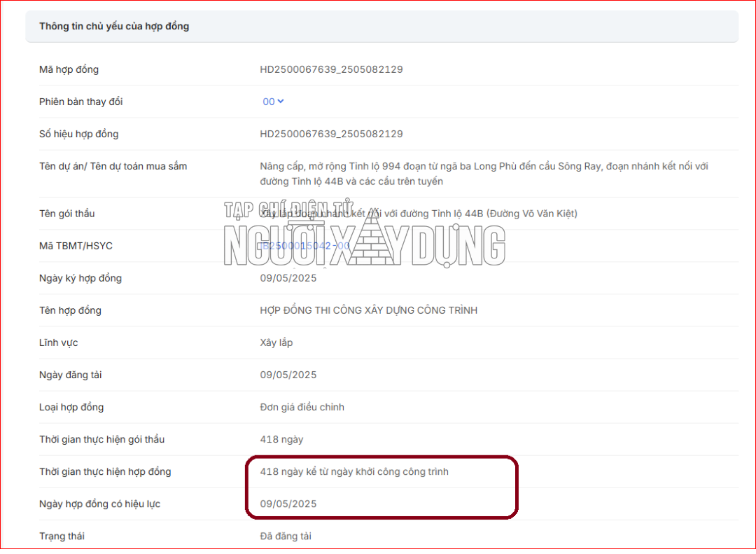Open the Mã TBMT/HSYC notice link
This screenshot has height=554, width=756.
304,246
